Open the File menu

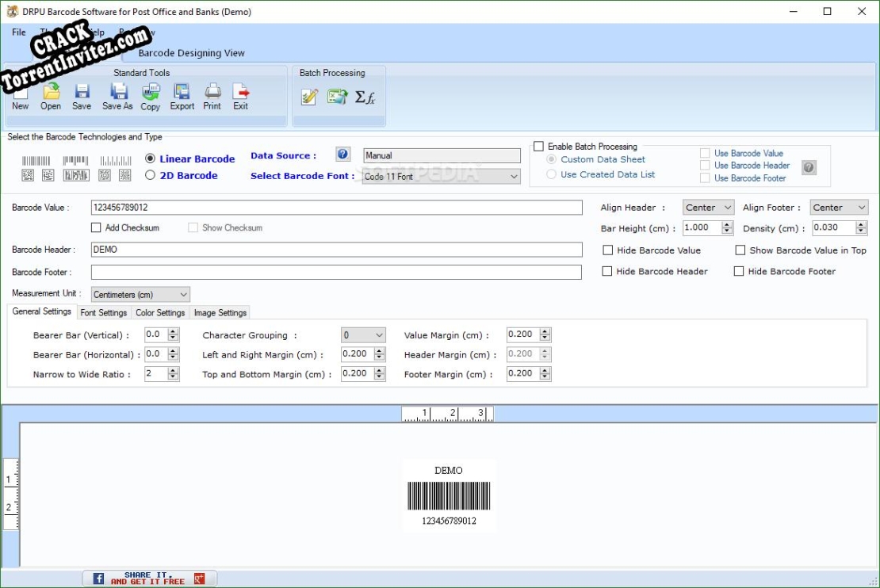point(17,32)
